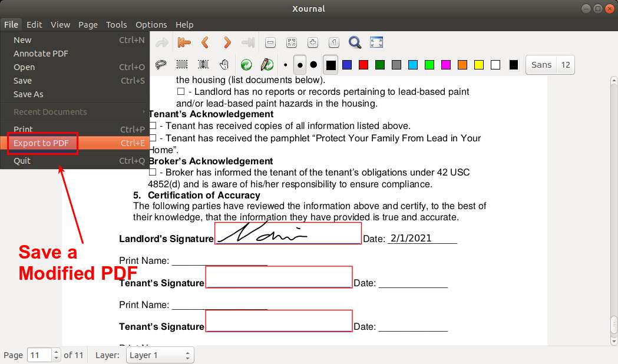Pick the yellow color swatch

coord(479,65)
